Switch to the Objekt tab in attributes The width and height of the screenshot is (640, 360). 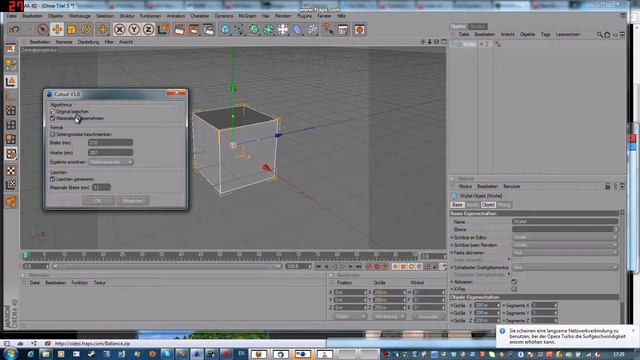488,205
